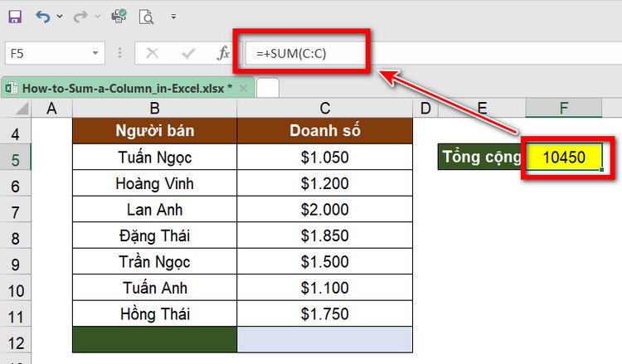The image size is (622, 364).
Task: Click the 'Người bán' header cell
Action: (x=155, y=130)
